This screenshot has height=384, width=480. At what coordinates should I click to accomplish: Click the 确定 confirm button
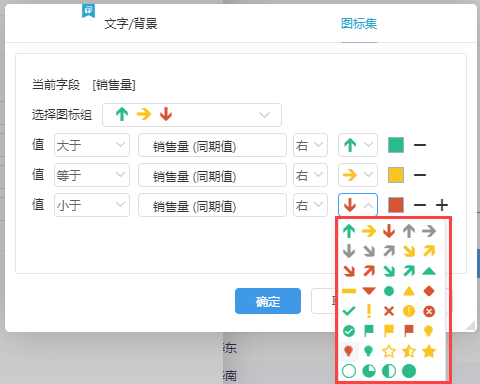[268, 301]
